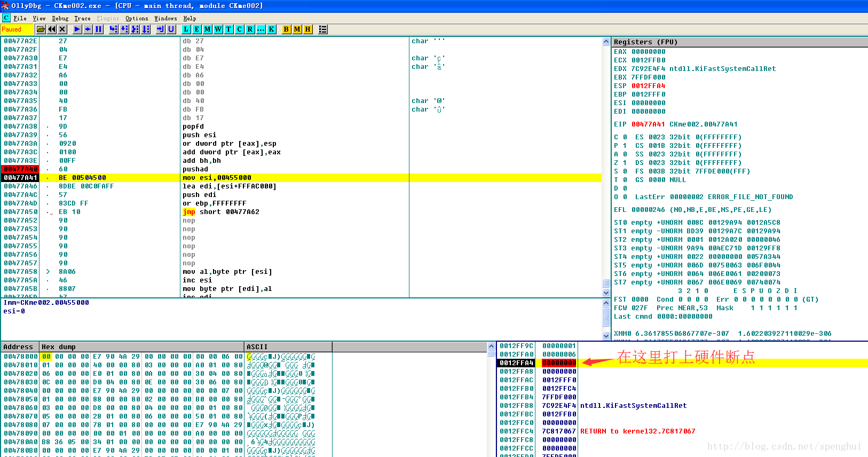Select the C flag row
The image size is (868, 457).
620,137
